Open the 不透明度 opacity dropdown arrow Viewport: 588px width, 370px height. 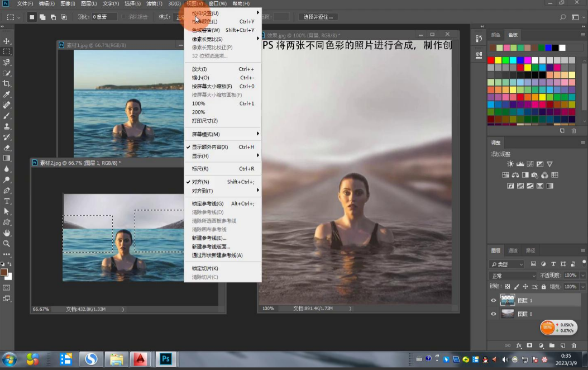pyautogui.click(x=583, y=276)
